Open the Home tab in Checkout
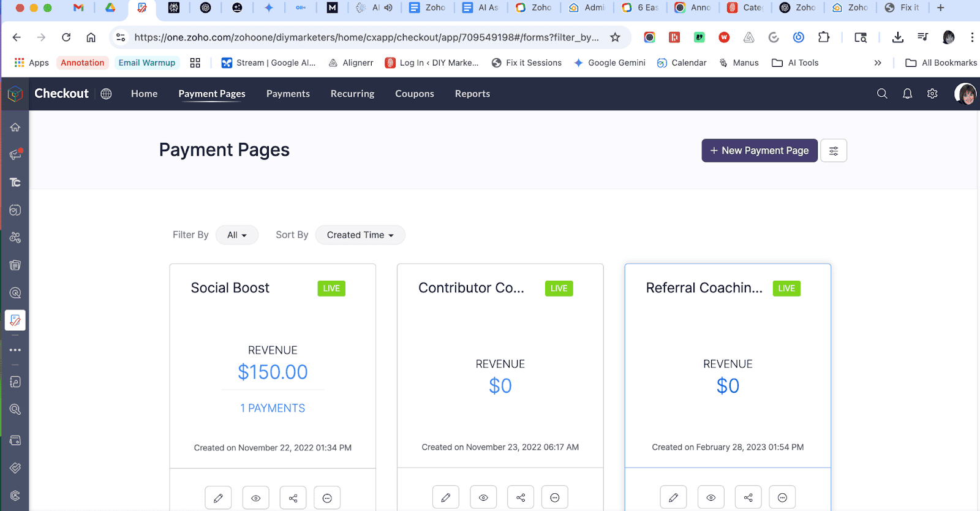 pos(145,94)
